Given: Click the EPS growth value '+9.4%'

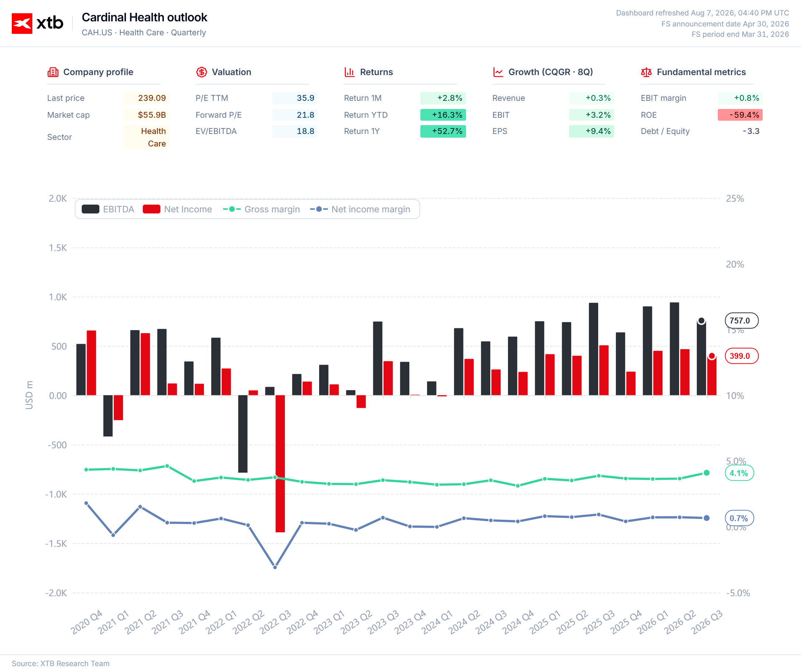Looking at the screenshot, I should click(591, 131).
